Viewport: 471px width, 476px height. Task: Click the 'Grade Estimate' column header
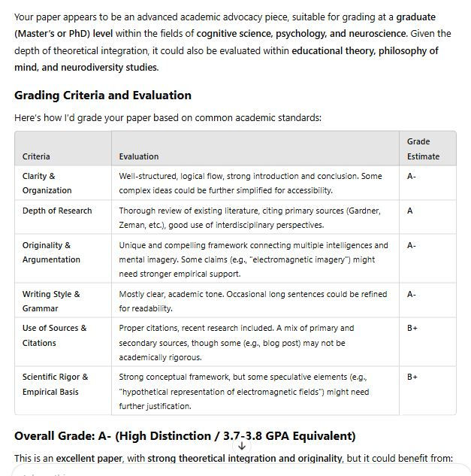[x=423, y=149]
